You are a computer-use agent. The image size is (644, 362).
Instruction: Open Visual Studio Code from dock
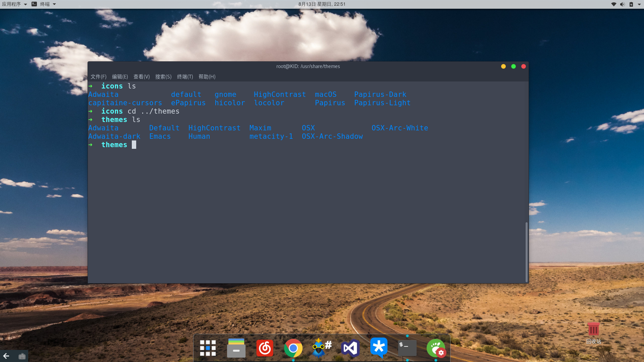[x=350, y=348]
